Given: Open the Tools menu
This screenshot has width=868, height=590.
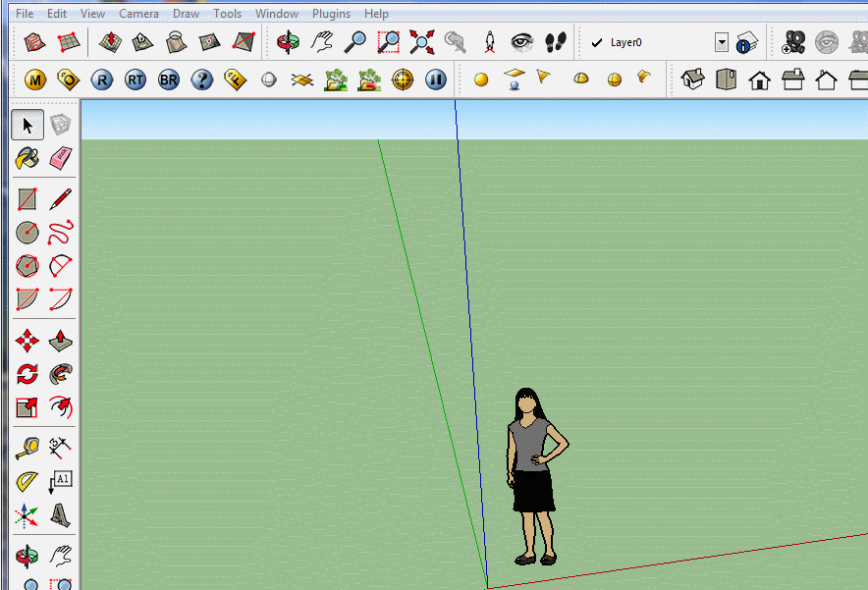Looking at the screenshot, I should click(x=227, y=14).
